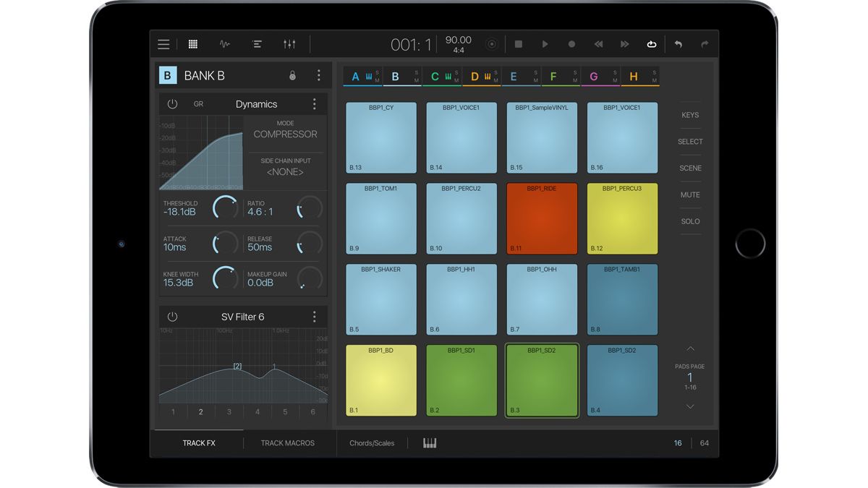Open the virtual keyboard from the bottom bar

(x=429, y=442)
